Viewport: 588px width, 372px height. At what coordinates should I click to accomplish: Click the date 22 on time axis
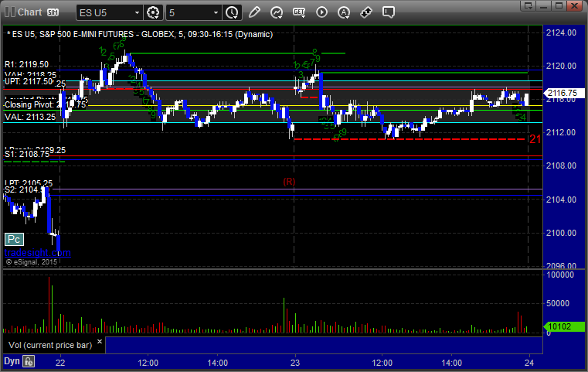60,363
